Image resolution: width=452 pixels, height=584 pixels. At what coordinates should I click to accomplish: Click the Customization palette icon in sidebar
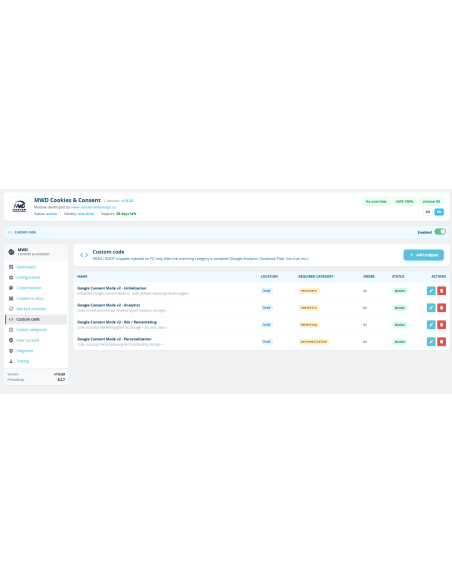click(11, 288)
